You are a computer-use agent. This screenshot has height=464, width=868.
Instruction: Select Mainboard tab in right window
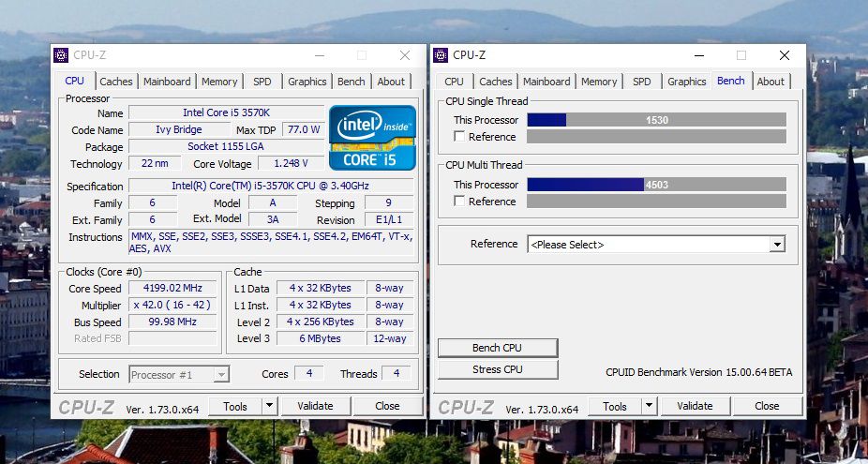(546, 82)
